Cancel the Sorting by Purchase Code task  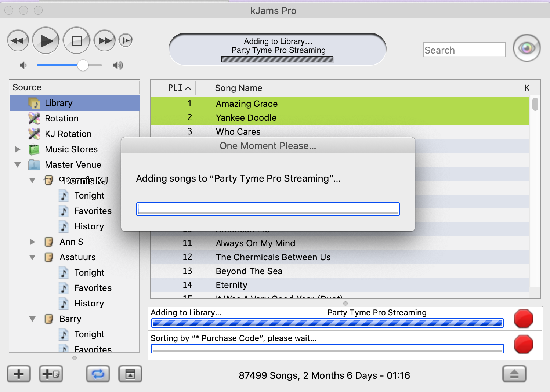pos(523,344)
